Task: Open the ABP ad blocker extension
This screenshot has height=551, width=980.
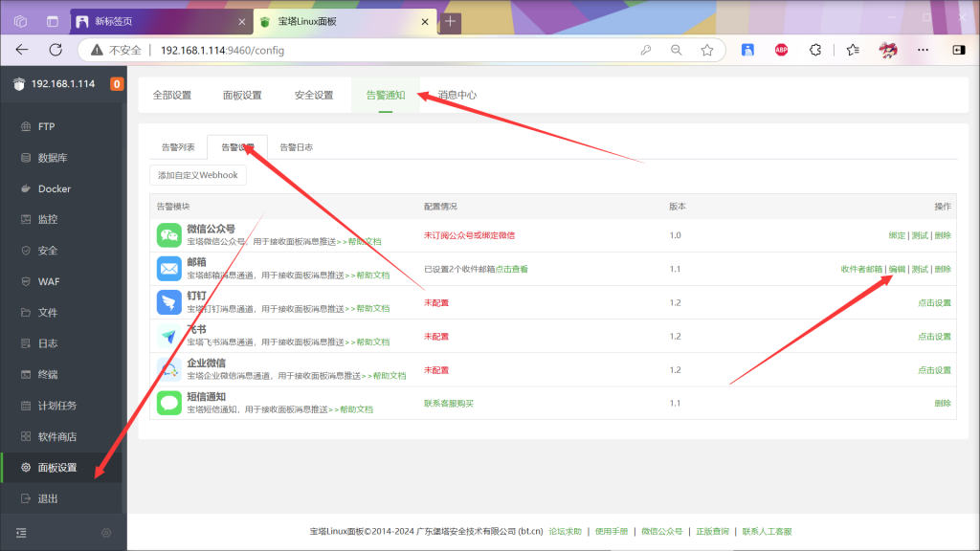Action: pos(781,50)
